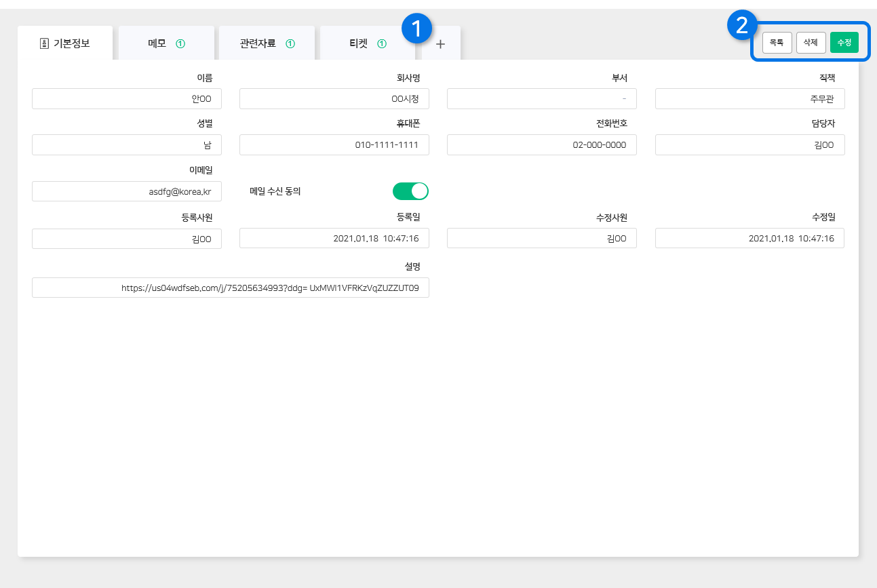
Task: Open the 관련자료 tab
Action: [258, 43]
